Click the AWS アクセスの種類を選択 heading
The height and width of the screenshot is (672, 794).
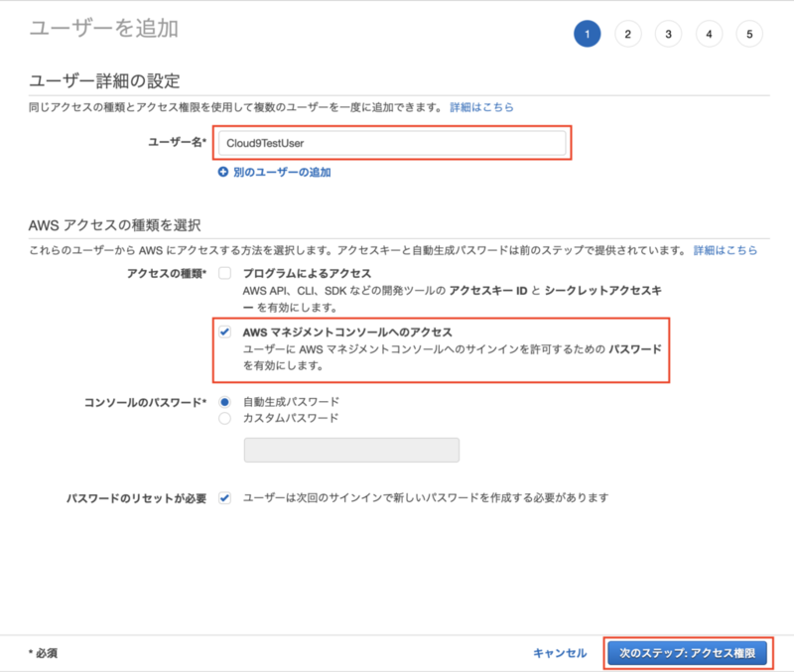point(115,225)
